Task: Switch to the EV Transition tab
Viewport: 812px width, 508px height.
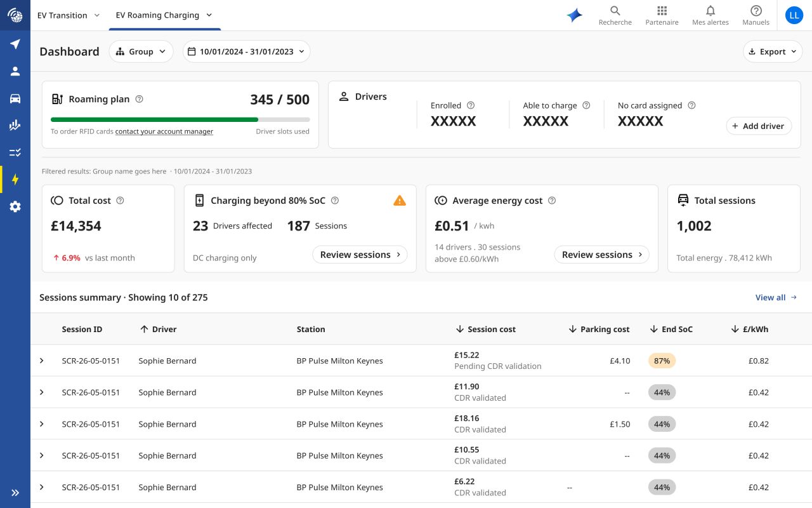Action: (x=69, y=15)
